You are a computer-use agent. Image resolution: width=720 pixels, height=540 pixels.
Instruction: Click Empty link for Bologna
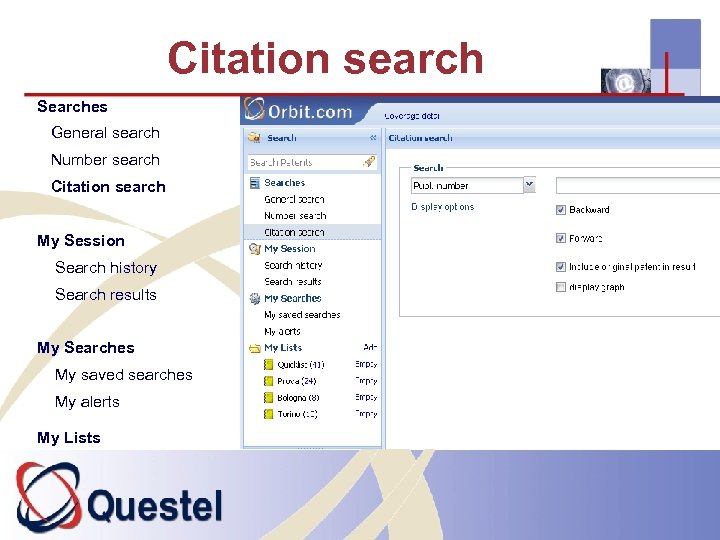pos(366,397)
